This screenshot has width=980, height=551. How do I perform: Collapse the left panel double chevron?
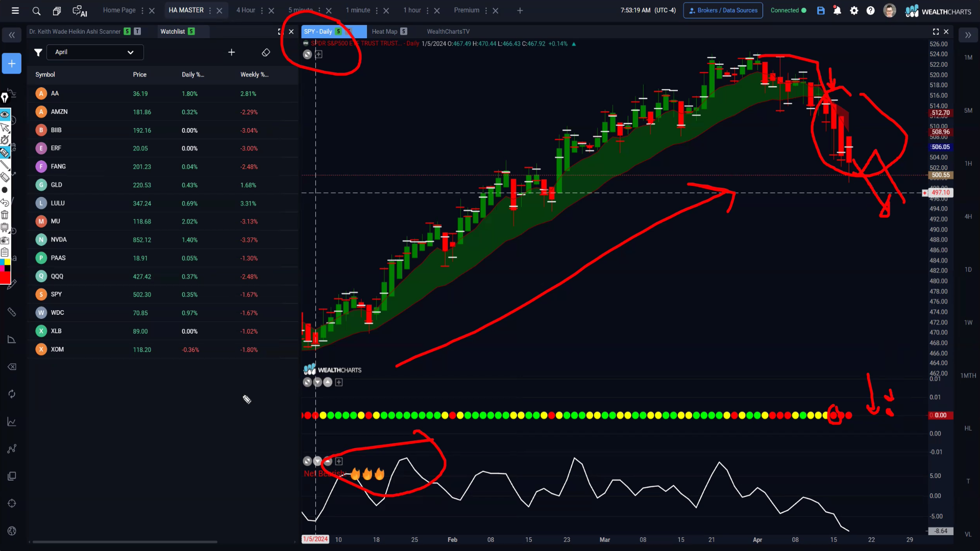pyautogui.click(x=12, y=35)
